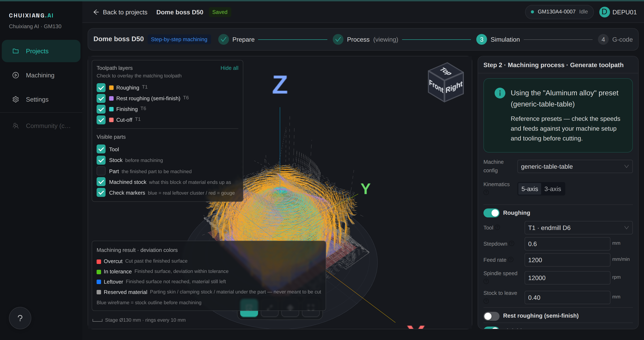Image resolution: width=644 pixels, height=340 pixels.
Task: Uncheck the Machined stock checkbox
Action: click(x=101, y=182)
